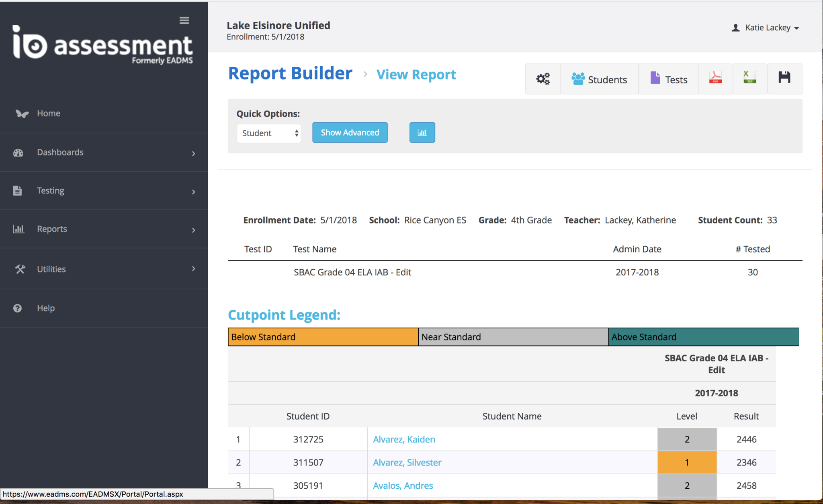The width and height of the screenshot is (823, 504).
Task: Go to Home in sidebar
Action: (49, 113)
